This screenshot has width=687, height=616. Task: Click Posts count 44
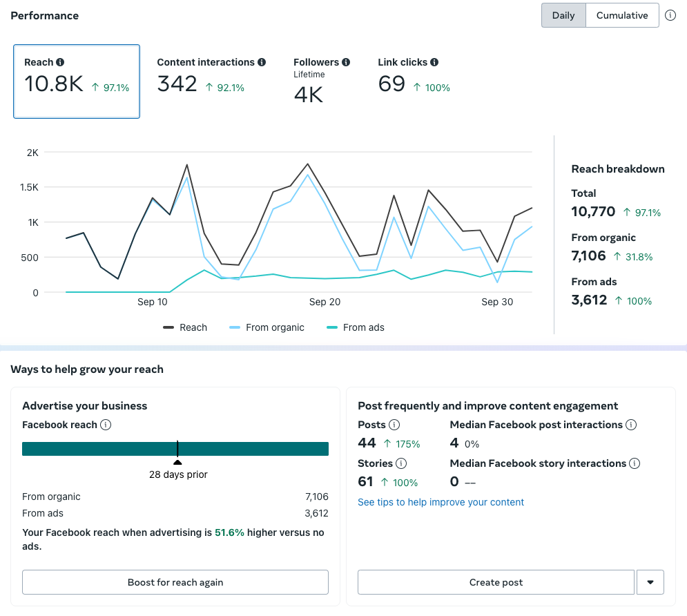pos(367,443)
